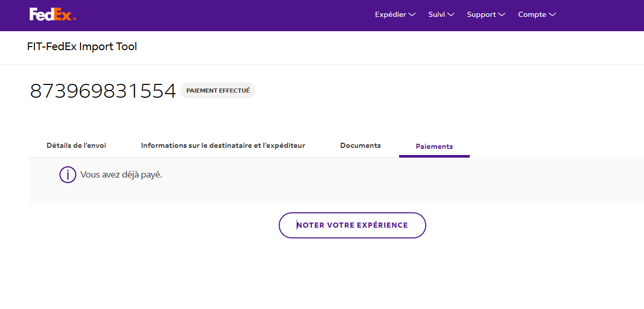Image resolution: width=644 pixels, height=309 pixels.
Task: Switch to the Documents tab
Action: tap(361, 146)
